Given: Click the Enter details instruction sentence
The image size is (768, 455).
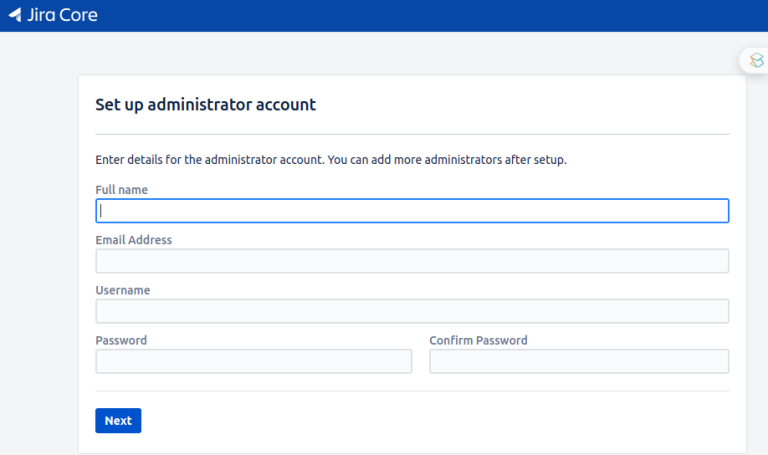Looking at the screenshot, I should tap(331, 160).
